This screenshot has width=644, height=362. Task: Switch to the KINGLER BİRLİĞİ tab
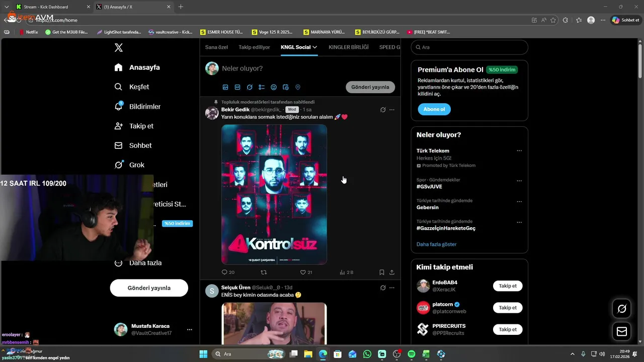pyautogui.click(x=349, y=47)
